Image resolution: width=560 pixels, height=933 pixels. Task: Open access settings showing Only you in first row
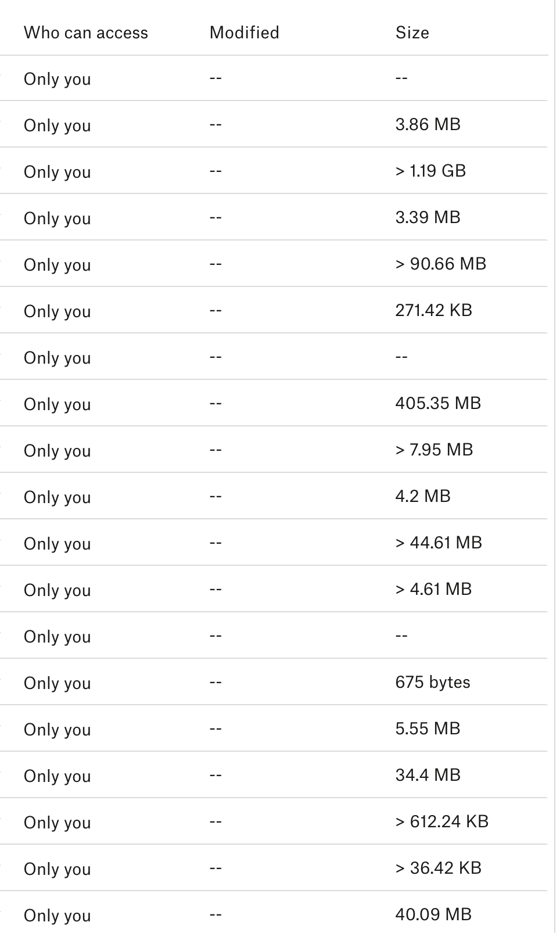tap(57, 79)
